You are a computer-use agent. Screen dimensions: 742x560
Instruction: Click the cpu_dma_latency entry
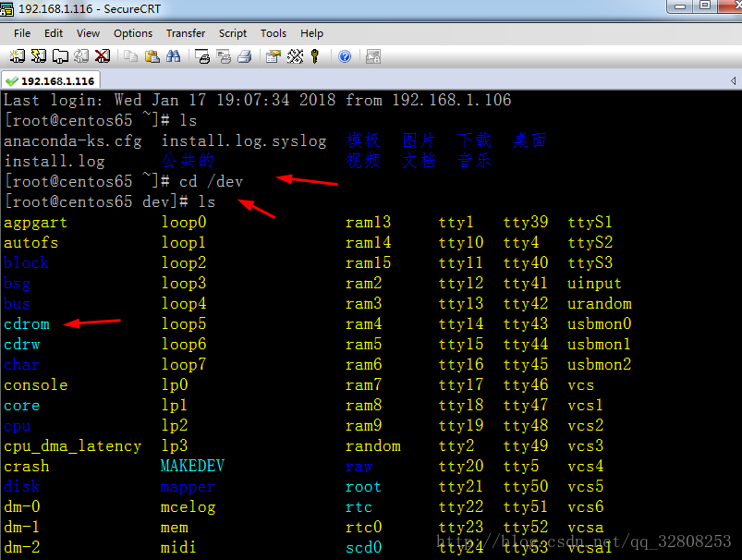coord(72,446)
